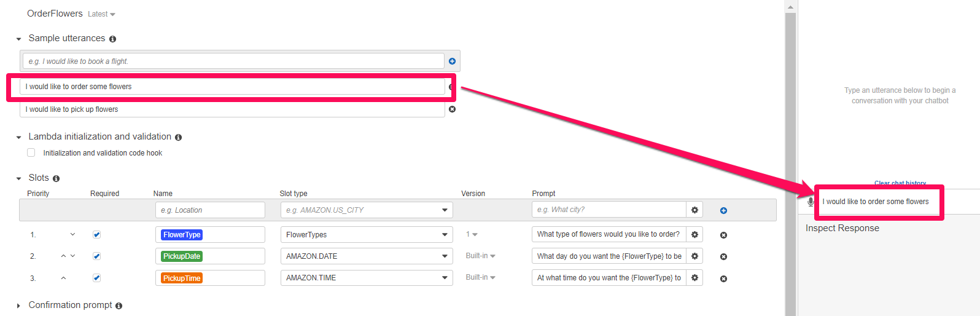
Task: Open prompt settings gear for the PickupDate slot
Action: coord(694,256)
